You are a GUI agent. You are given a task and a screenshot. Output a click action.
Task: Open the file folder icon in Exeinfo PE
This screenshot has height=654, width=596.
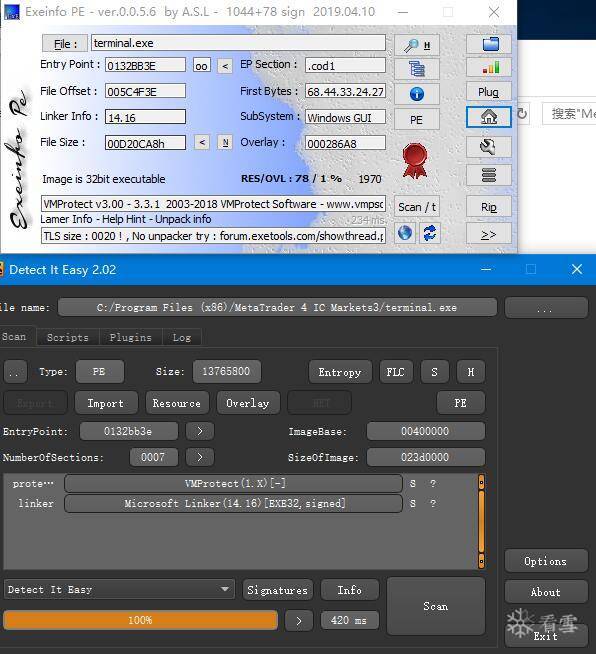[x=489, y=44]
